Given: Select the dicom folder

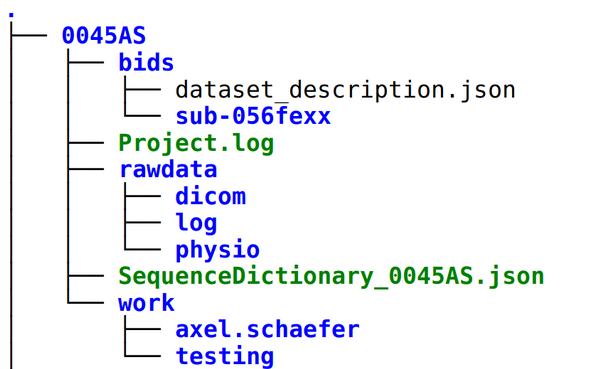Looking at the screenshot, I should click(x=210, y=196).
